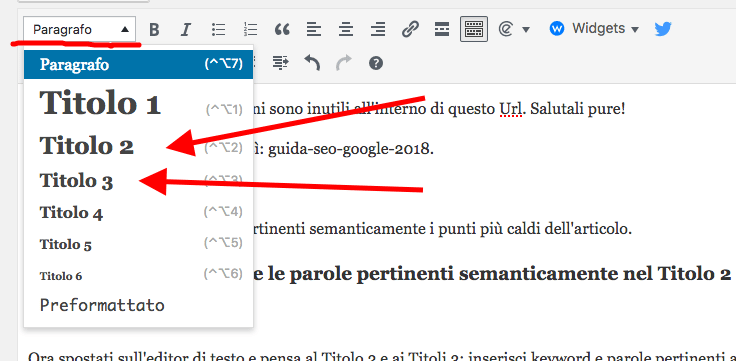This screenshot has height=361, width=736.
Task: Choose Titolo 5 heading format
Action: point(138,244)
